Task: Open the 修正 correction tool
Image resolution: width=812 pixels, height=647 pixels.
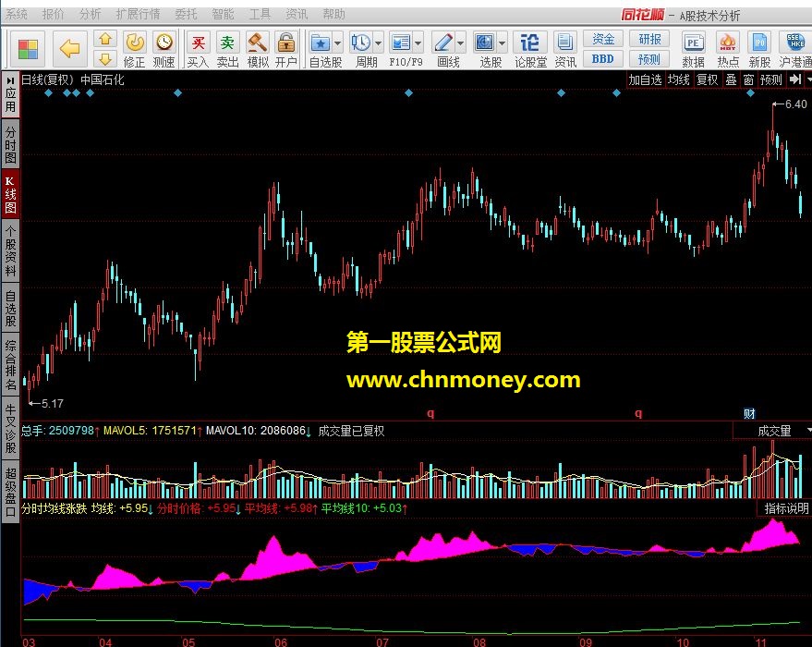Action: (x=135, y=50)
